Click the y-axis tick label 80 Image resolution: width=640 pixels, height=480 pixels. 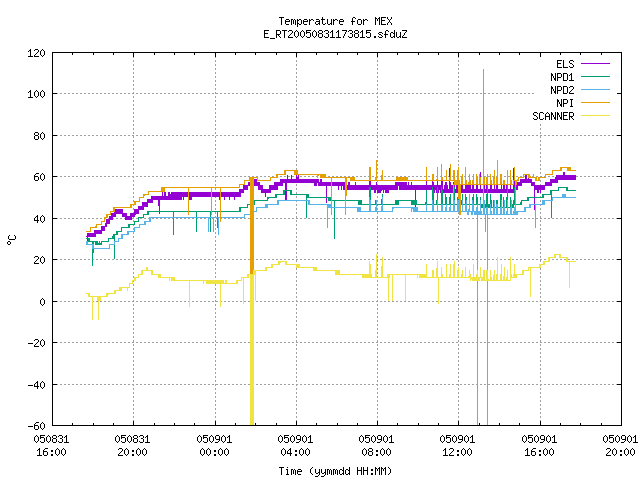pyautogui.click(x=39, y=136)
